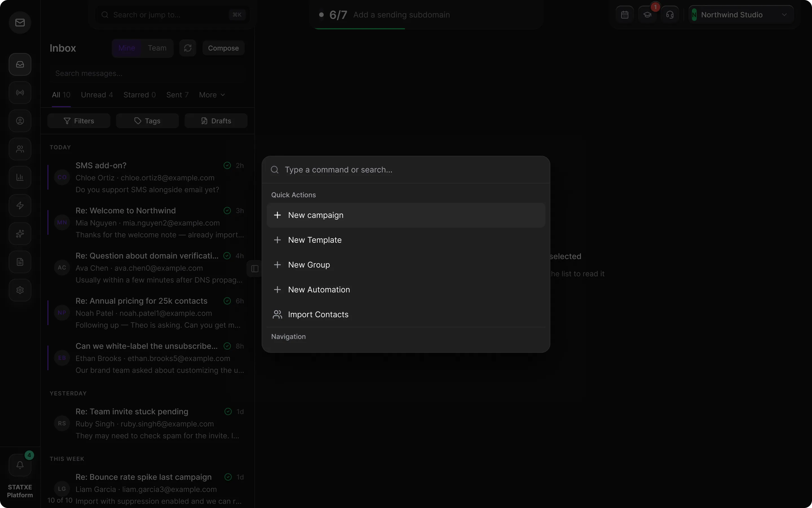Open the calendar icon in top bar
Screen dimensions: 812x508
(625, 15)
